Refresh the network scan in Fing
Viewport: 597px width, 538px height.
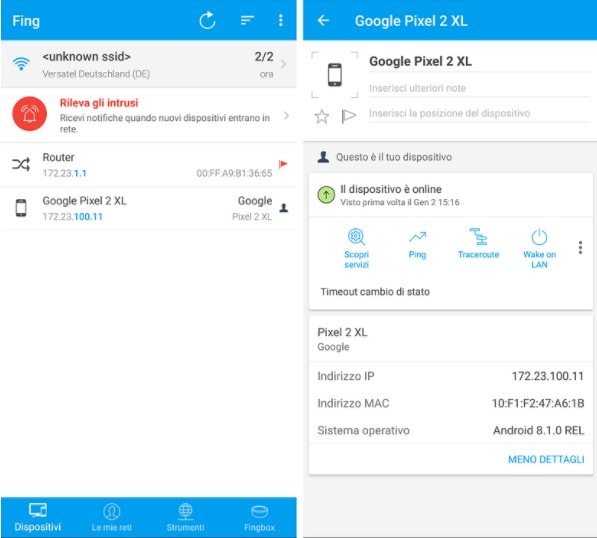click(x=208, y=21)
